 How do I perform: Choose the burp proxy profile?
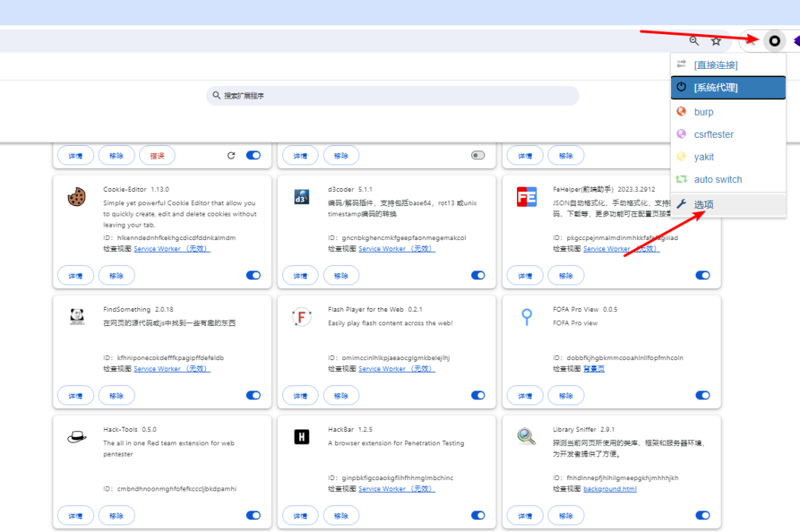[728, 112]
